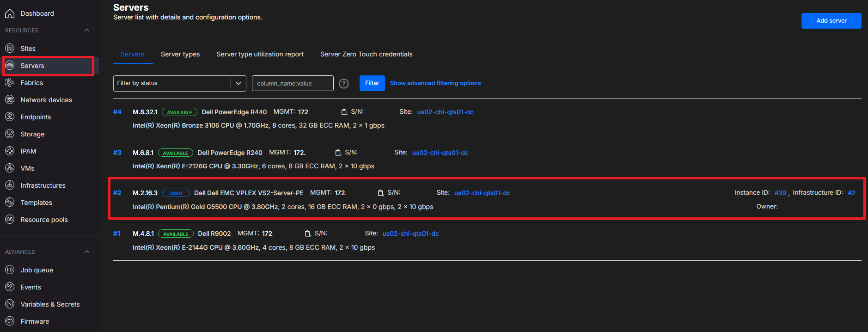Click the IPAM sidebar icon
The image size is (868, 332).
10,151
